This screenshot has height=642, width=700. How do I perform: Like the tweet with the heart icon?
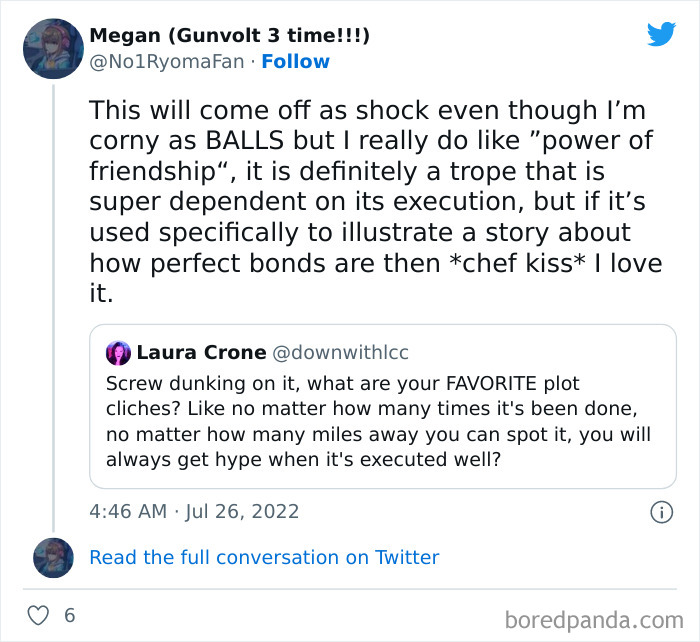coord(38,615)
